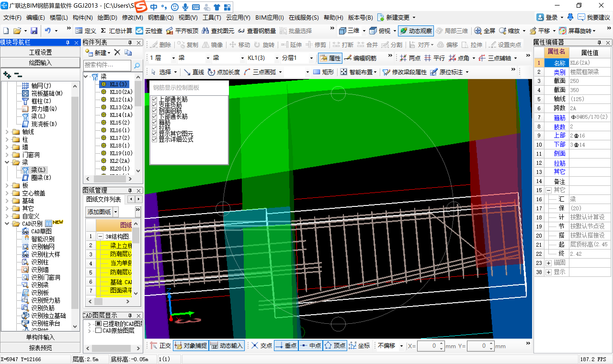
Task: Select the 直线 line drawing tool
Action: [194, 72]
